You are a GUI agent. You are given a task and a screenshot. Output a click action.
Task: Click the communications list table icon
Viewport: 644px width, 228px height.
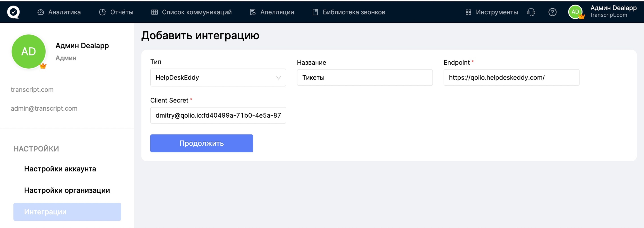(154, 12)
